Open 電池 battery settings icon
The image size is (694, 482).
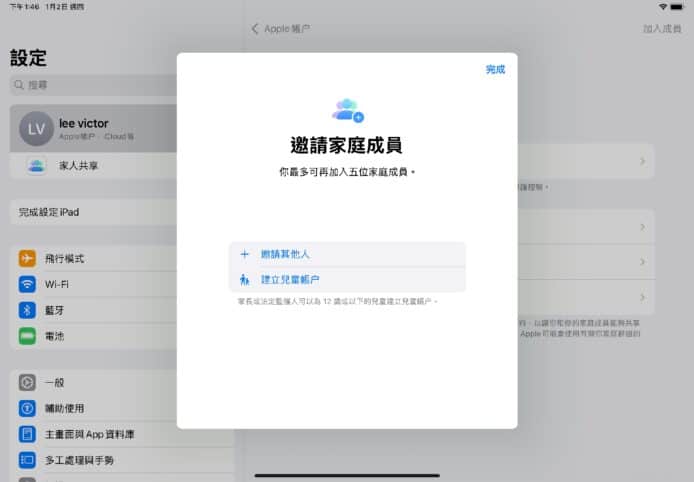27,335
